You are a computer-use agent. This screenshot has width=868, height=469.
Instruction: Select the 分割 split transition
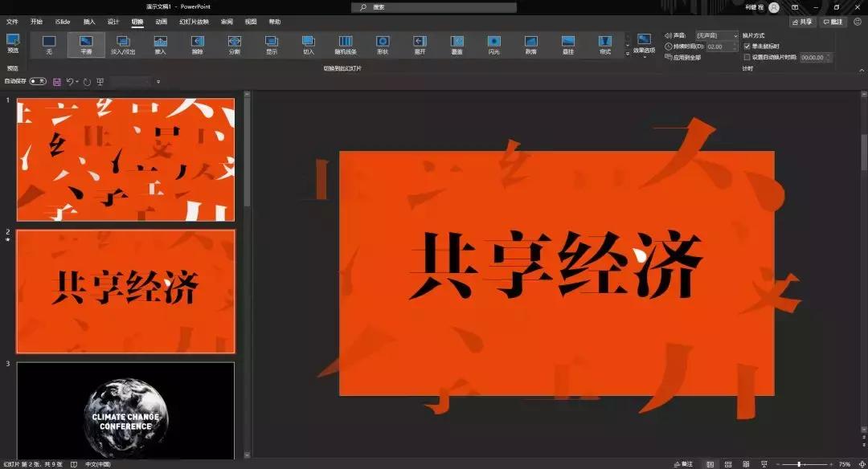[234, 44]
